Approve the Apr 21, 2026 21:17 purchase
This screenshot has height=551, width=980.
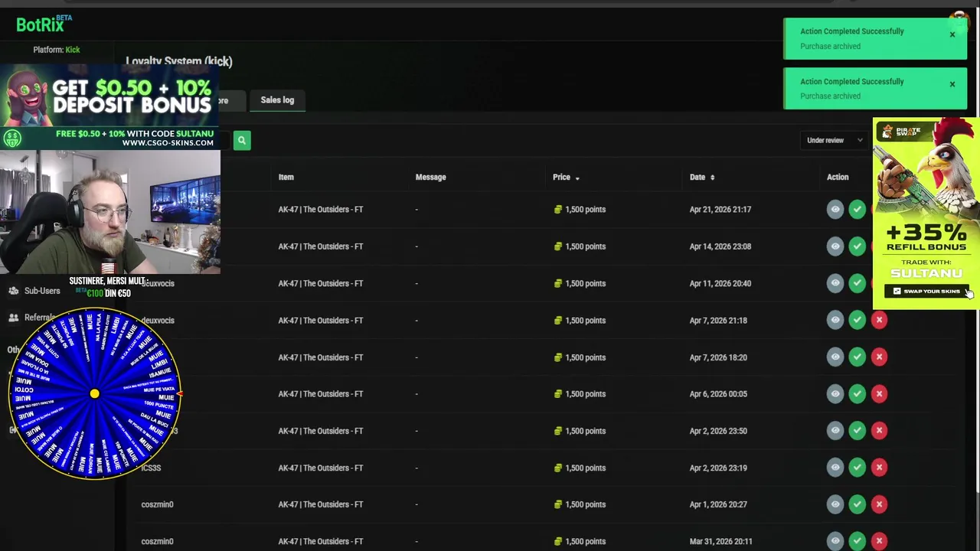(857, 209)
